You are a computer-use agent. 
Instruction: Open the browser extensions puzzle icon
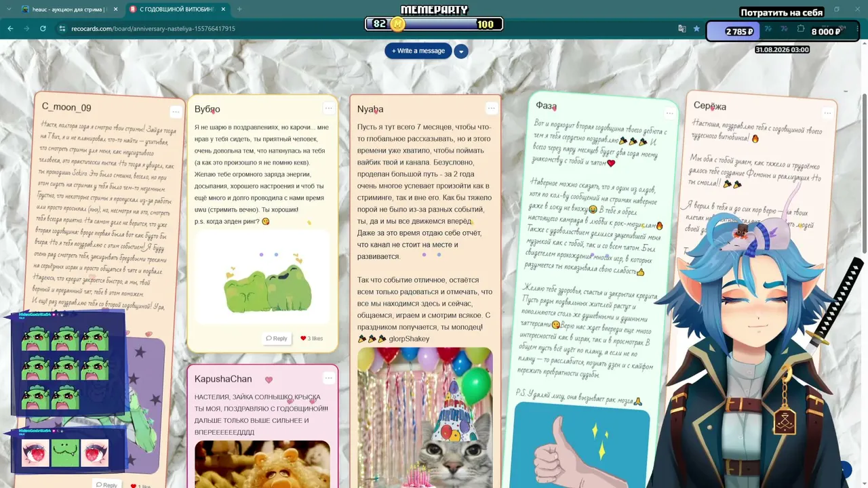click(801, 29)
